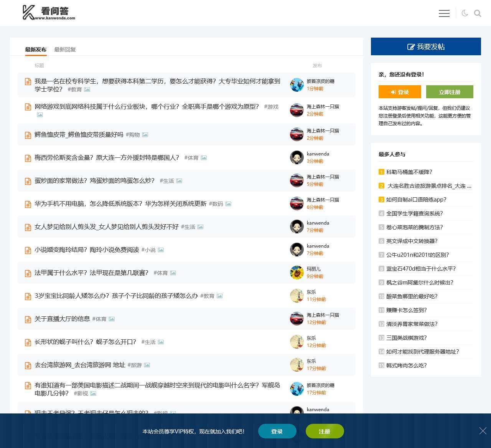This screenshot has height=448, width=491.
Task: Click orange 登录 button in sidebar
Action: pyautogui.click(x=400, y=92)
